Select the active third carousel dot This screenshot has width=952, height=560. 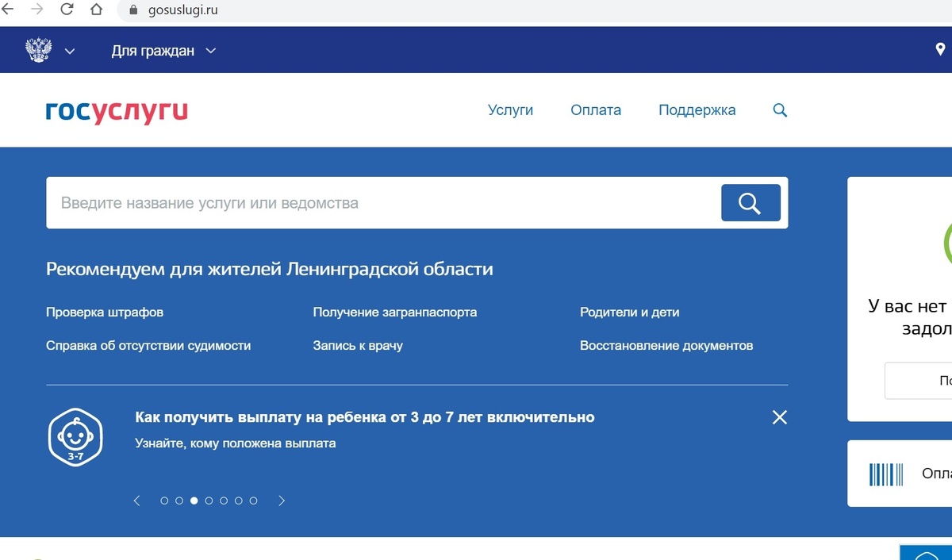click(x=194, y=501)
